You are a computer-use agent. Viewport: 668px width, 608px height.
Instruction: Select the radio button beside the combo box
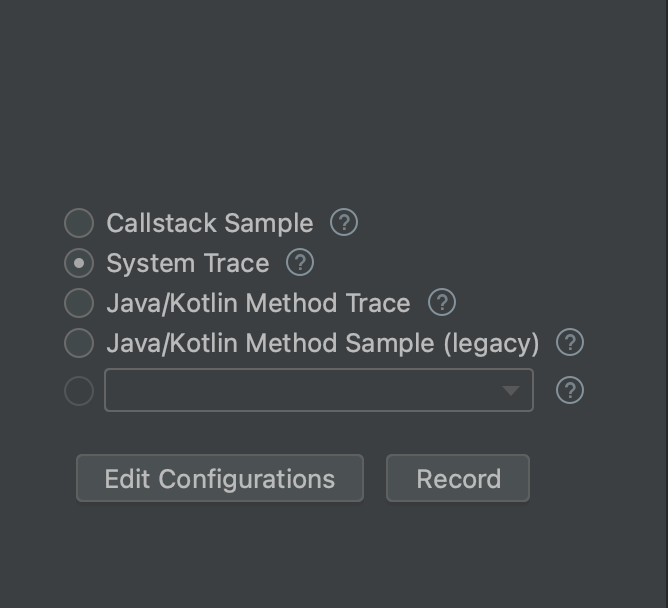tap(79, 390)
